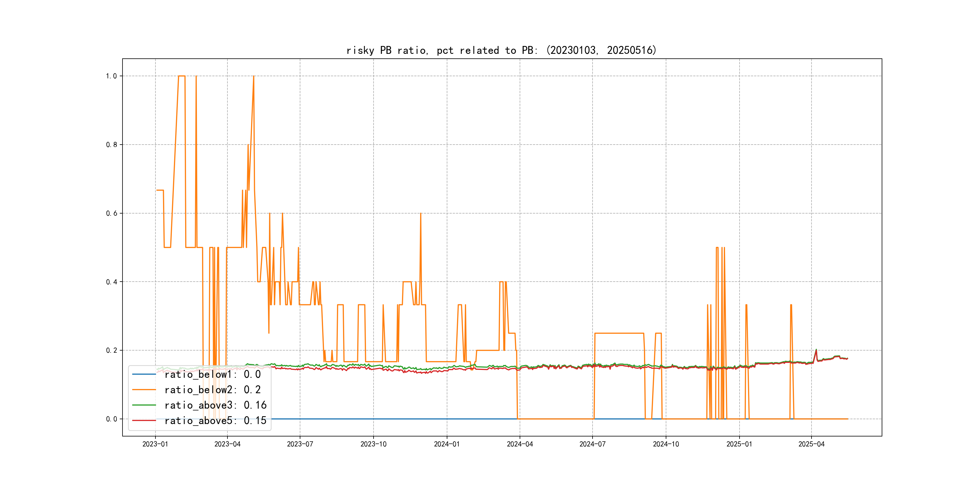
Task: Select the 'ratio_above3: 0.16' legend label
Action: pyautogui.click(x=215, y=405)
